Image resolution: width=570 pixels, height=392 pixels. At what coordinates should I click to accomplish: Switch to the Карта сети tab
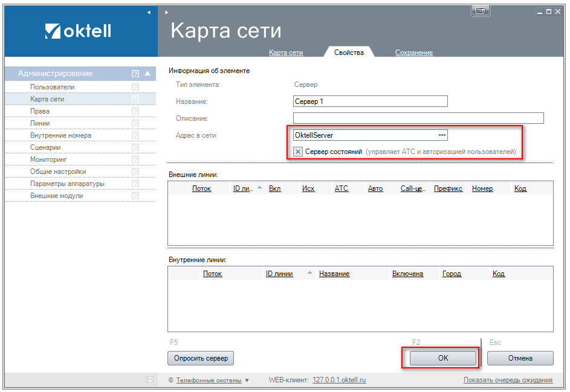(x=286, y=53)
